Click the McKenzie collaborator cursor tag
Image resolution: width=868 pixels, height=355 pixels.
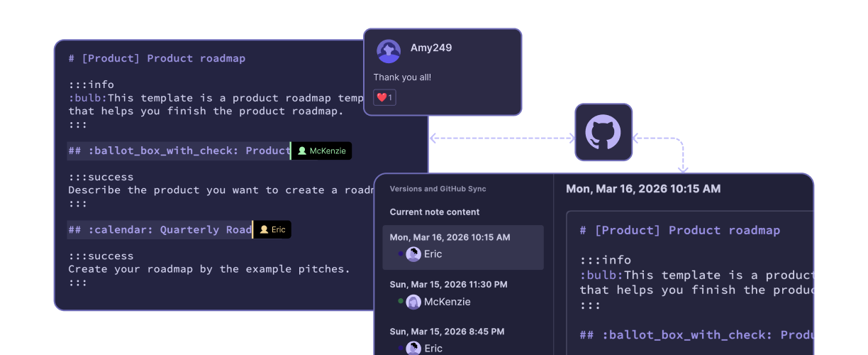(x=321, y=151)
